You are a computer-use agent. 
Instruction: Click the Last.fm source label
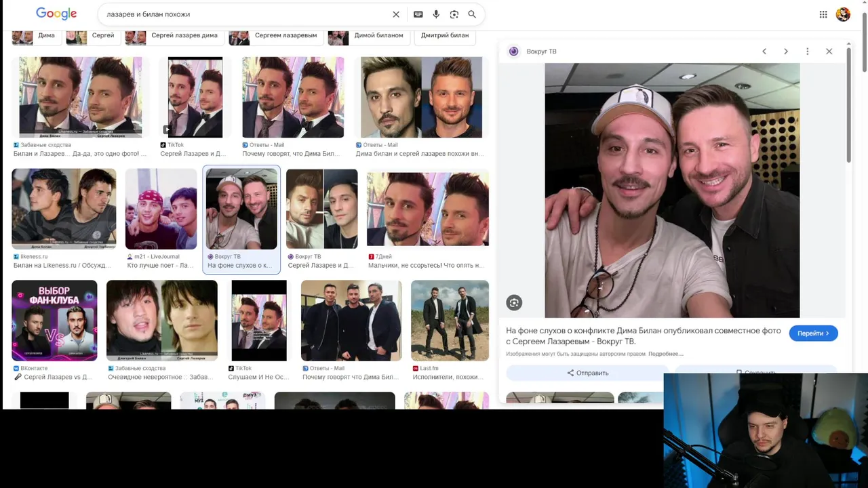(x=429, y=369)
